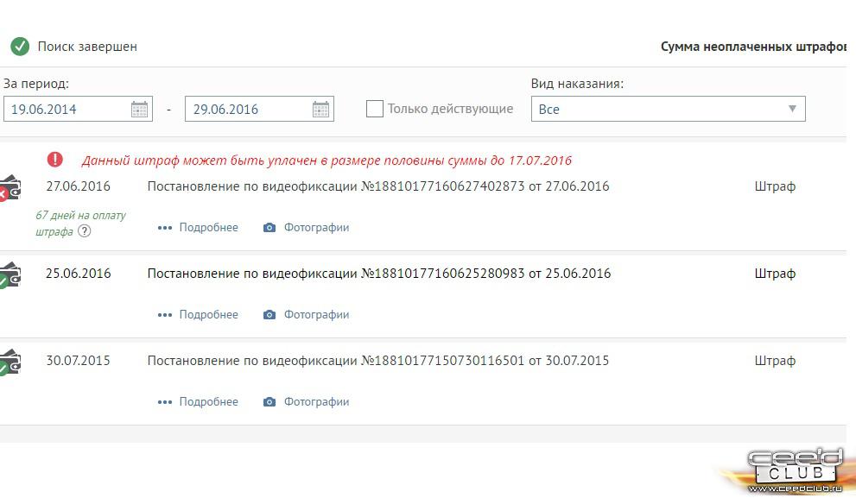
Task: Click camera icon for 30.07.2015 fine
Action: coord(269,402)
